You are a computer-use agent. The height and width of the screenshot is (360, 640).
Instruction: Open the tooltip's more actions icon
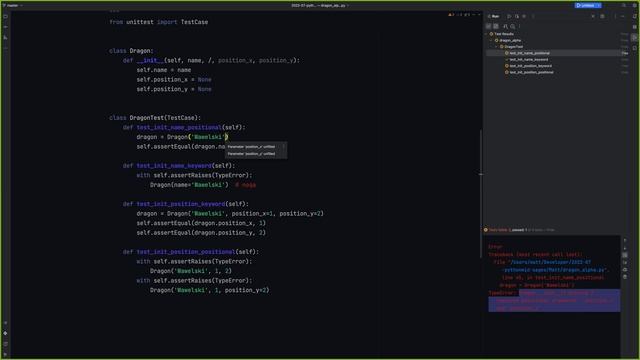coord(284,147)
